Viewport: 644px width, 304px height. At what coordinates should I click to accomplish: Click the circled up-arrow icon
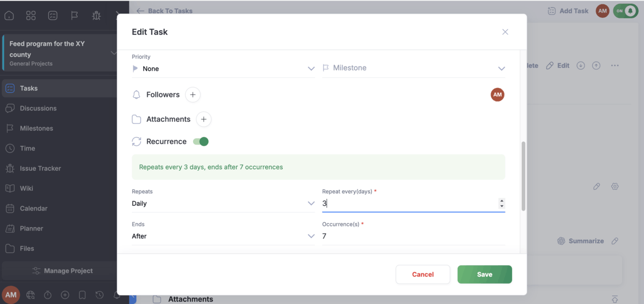(x=596, y=66)
